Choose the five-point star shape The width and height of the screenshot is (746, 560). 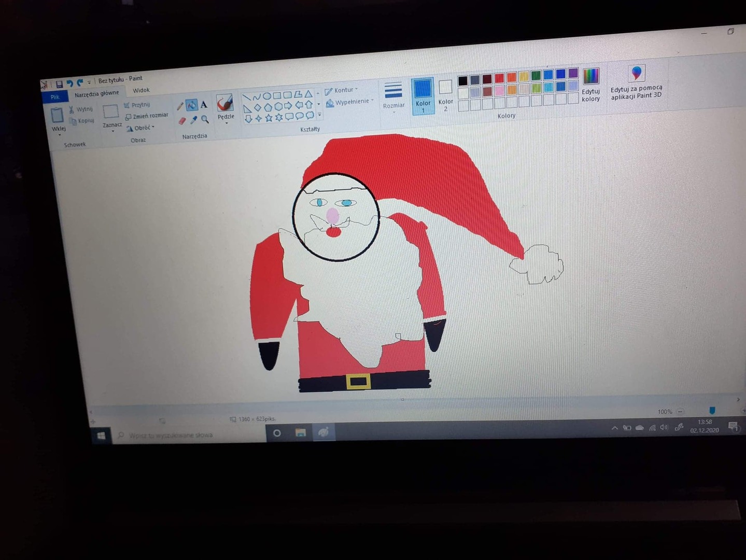269,118
